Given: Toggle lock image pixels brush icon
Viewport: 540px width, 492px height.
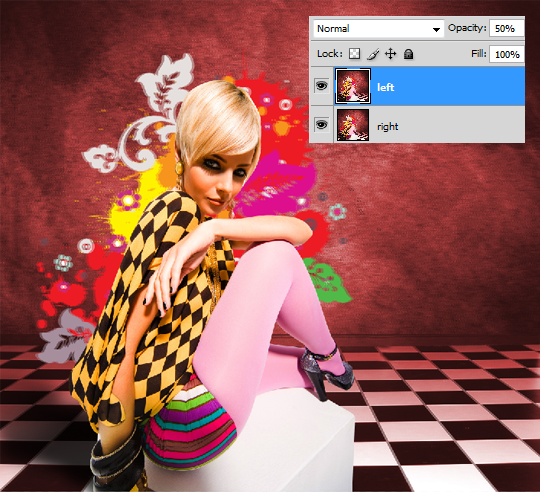Looking at the screenshot, I should (373, 54).
